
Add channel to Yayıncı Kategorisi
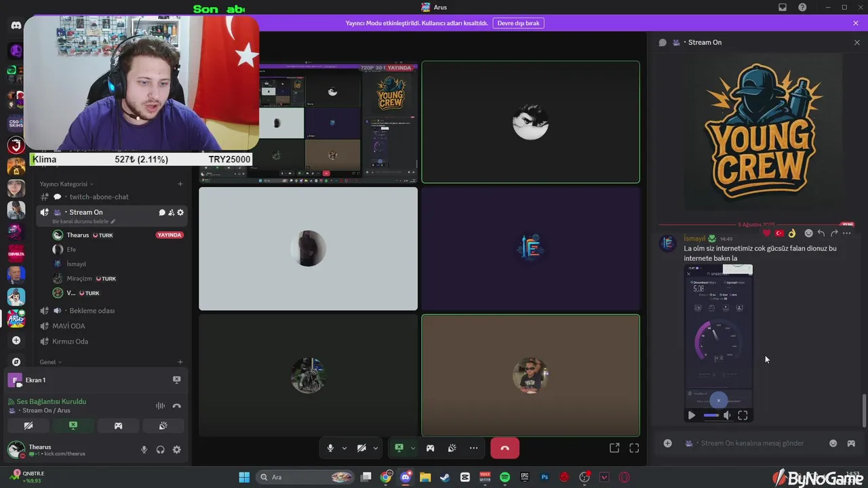point(180,184)
